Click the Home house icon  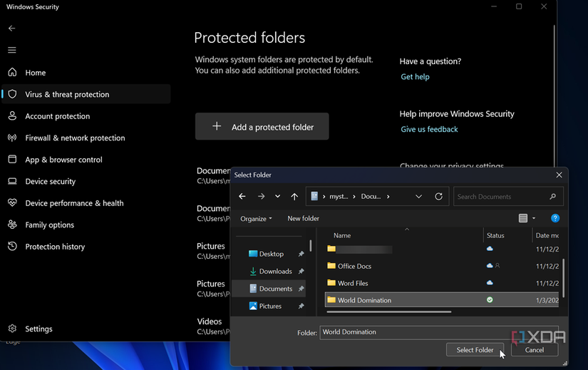point(12,72)
